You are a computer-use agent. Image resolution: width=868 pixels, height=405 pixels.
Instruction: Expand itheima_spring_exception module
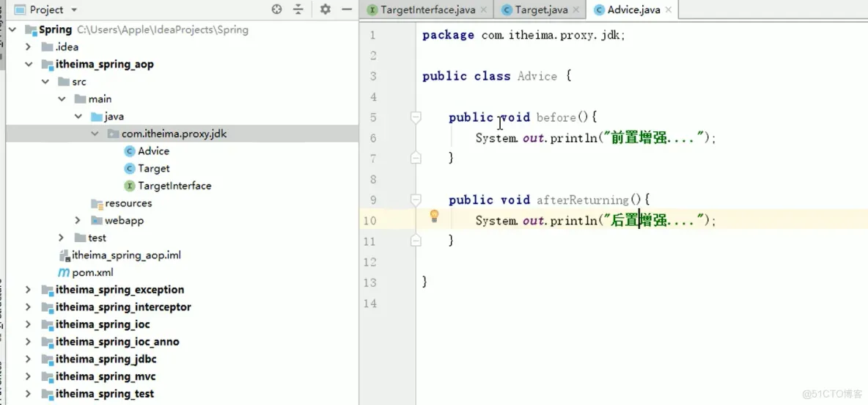tap(29, 290)
